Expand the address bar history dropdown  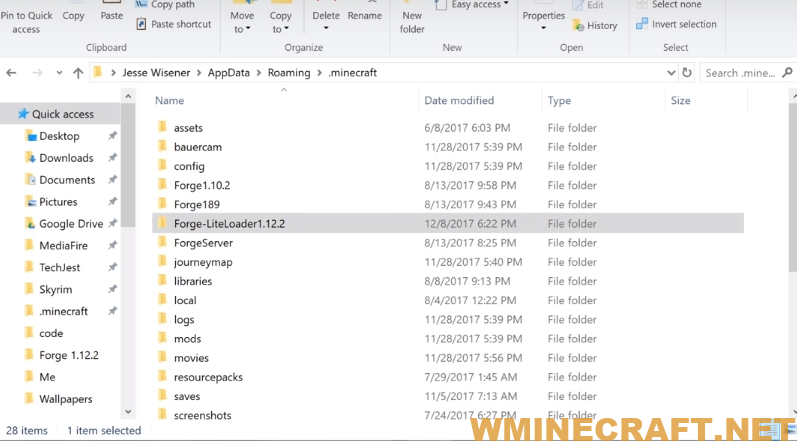(x=671, y=73)
